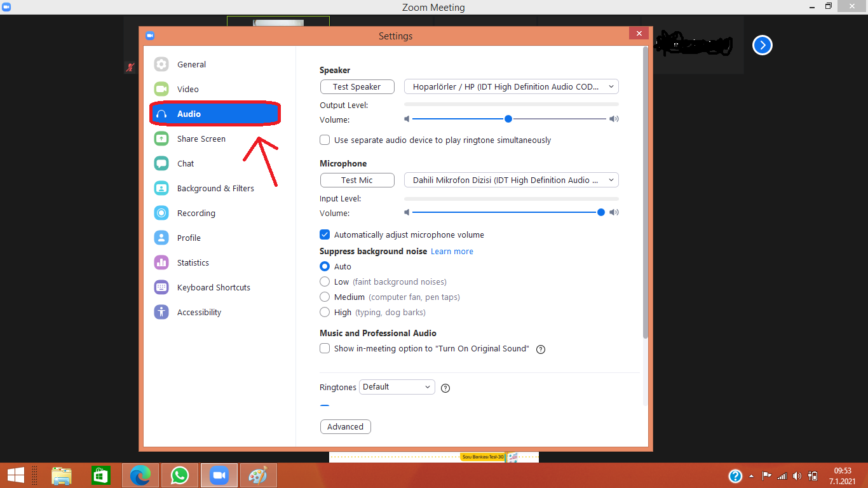Open WhatsApp from taskbar
Screen dimensions: 868x488
(180, 475)
